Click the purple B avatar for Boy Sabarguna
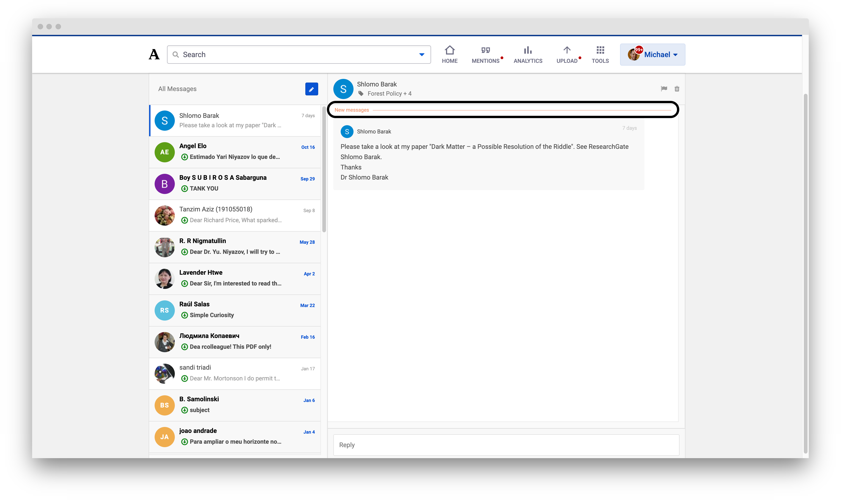Viewport: 841px width, 504px height. 164,184
